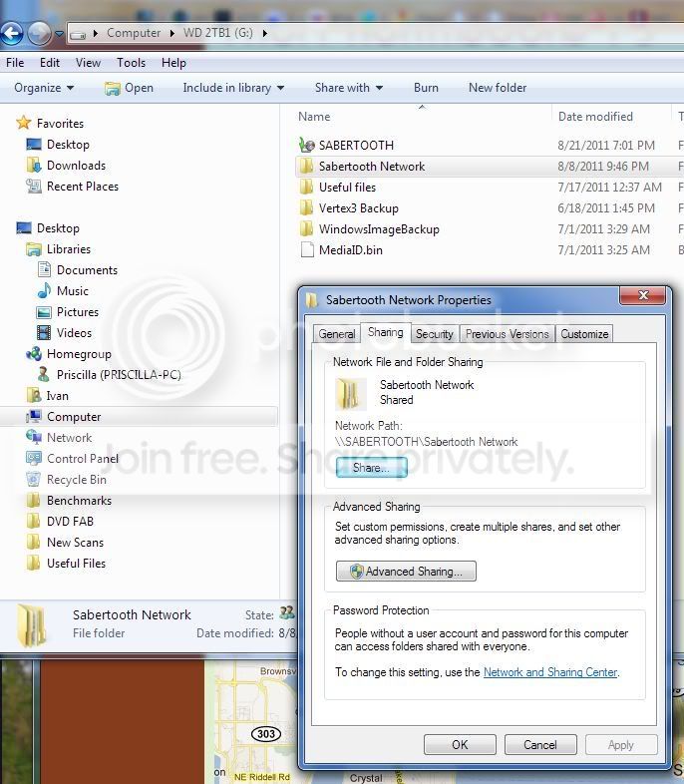Switch to the Security tab
The height and width of the screenshot is (784, 684).
[x=434, y=334]
